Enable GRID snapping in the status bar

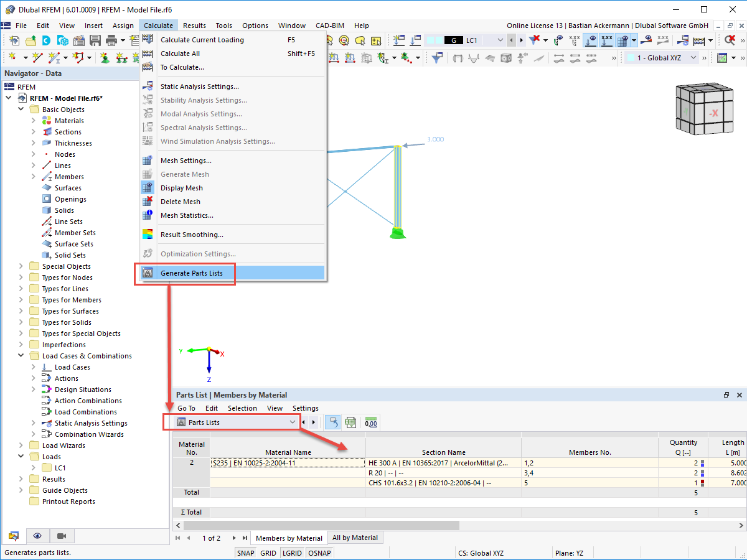[268, 553]
